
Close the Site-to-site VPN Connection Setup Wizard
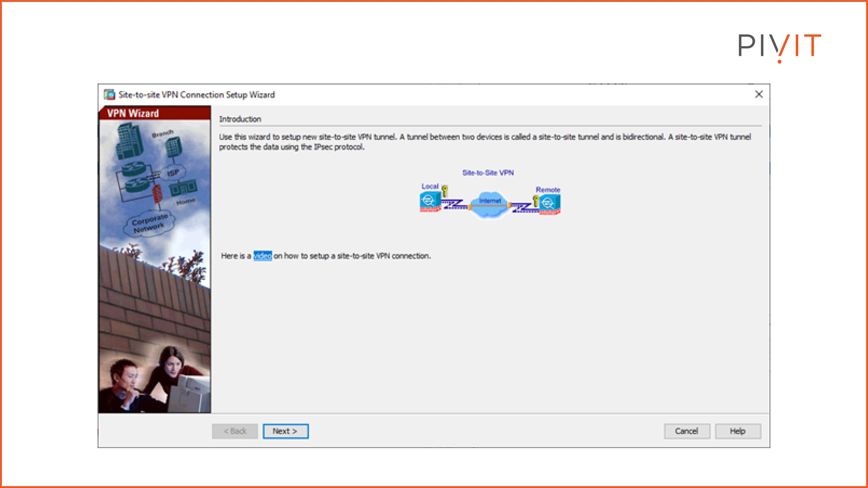coord(759,95)
